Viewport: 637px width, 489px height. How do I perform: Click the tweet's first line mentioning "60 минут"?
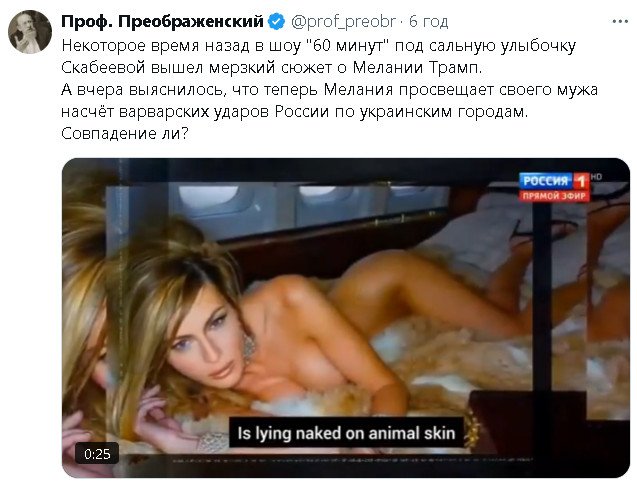tap(318, 46)
